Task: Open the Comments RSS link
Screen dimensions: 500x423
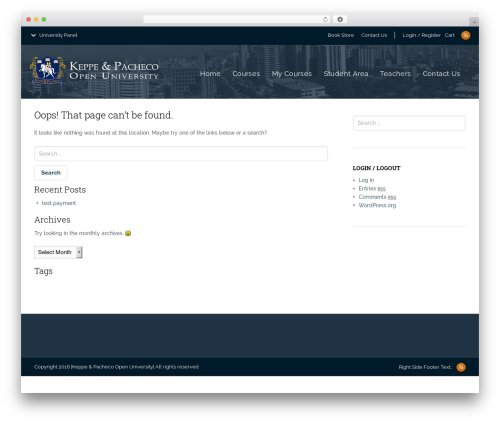Action: click(377, 197)
